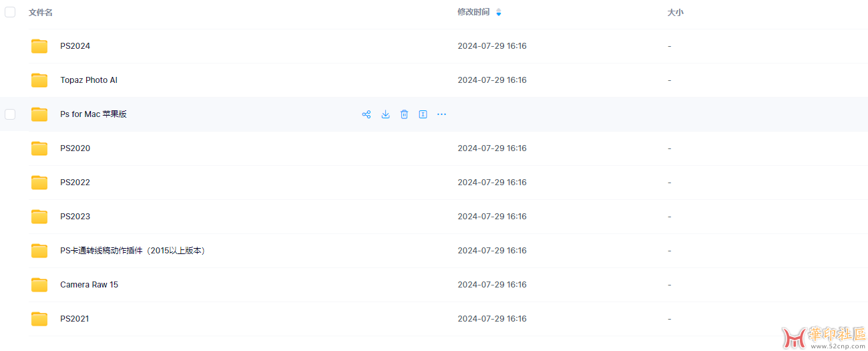This screenshot has width=868, height=351.
Task: Click the 大小 column header
Action: [x=675, y=12]
